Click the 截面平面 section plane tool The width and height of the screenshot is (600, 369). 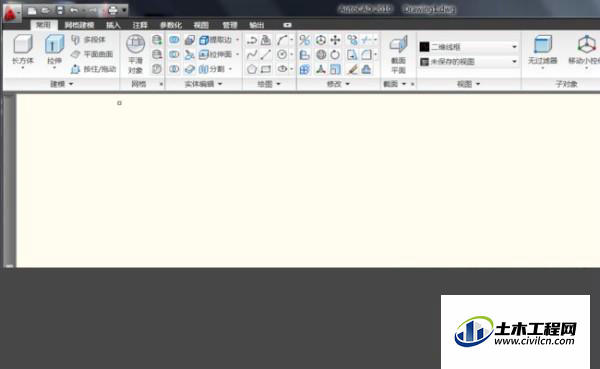click(398, 54)
